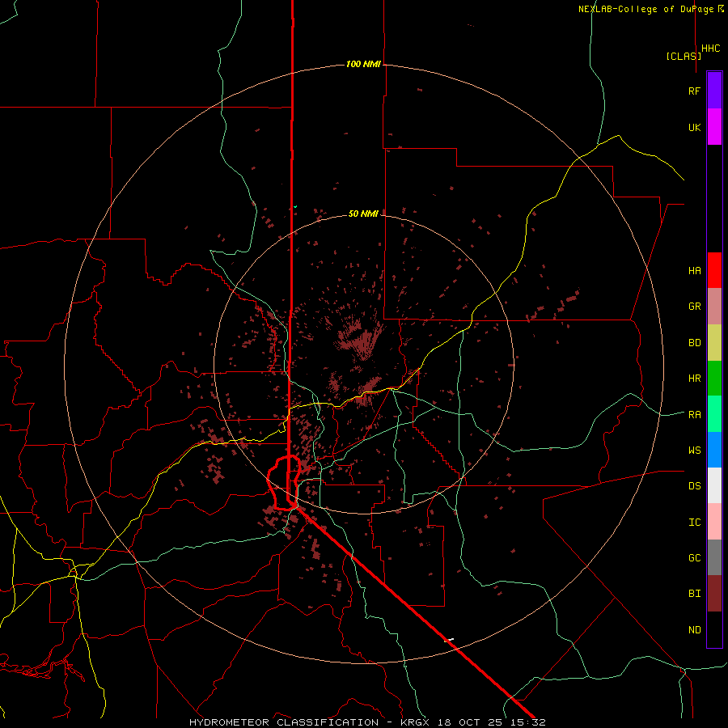This screenshot has width=728, height=728.
Task: Click the GR legend label
Action: pyautogui.click(x=694, y=307)
